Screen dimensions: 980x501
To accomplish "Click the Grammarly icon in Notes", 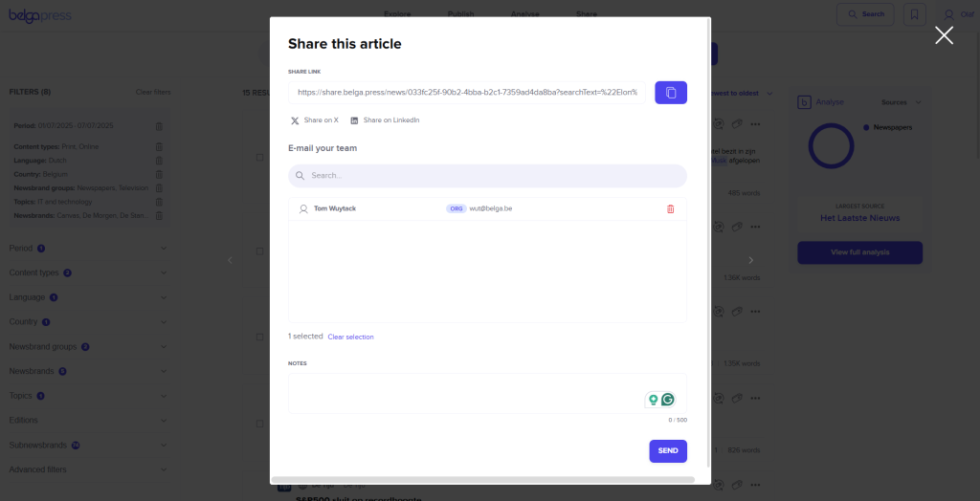I will 668,400.
